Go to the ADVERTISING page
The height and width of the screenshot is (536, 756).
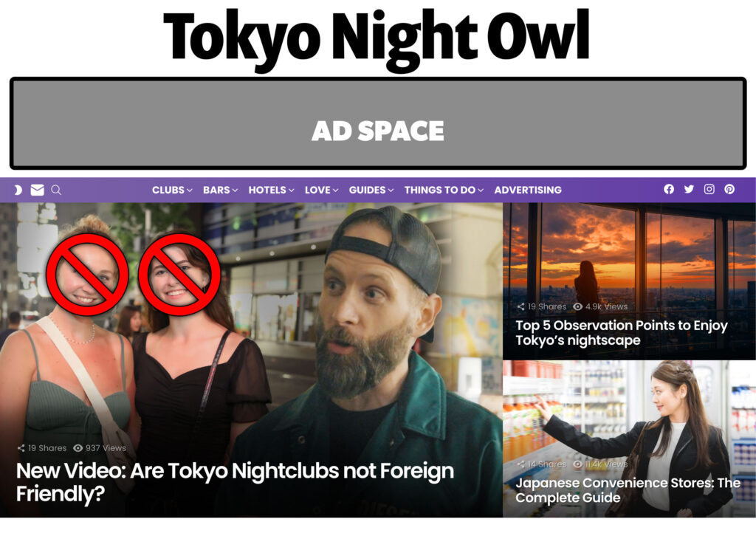tap(528, 190)
